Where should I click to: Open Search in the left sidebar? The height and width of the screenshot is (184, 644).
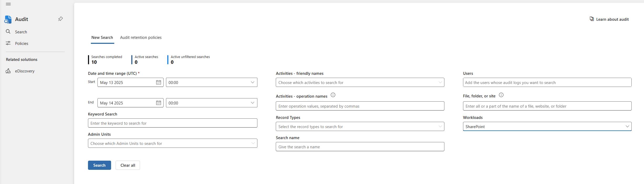pyautogui.click(x=21, y=32)
